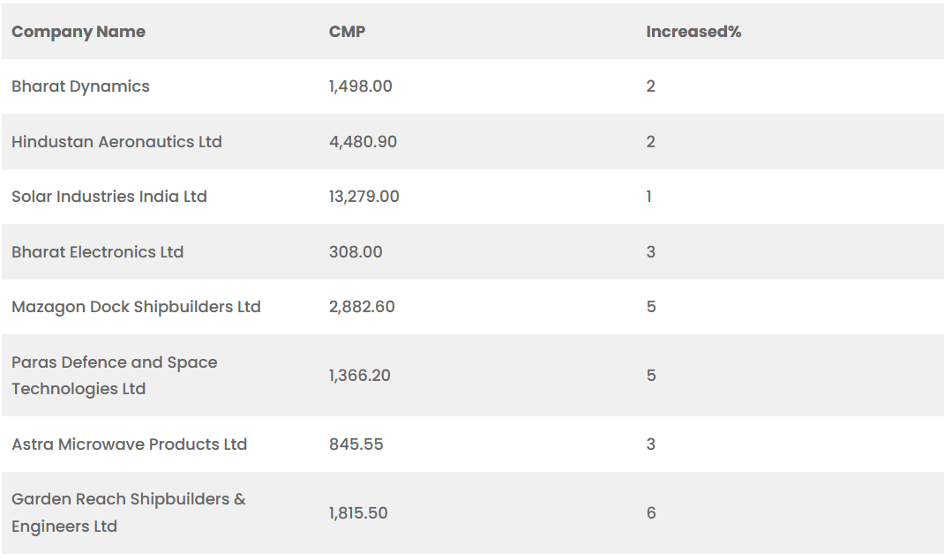This screenshot has width=944, height=560.
Task: Click the CMP column header
Action: click(347, 32)
